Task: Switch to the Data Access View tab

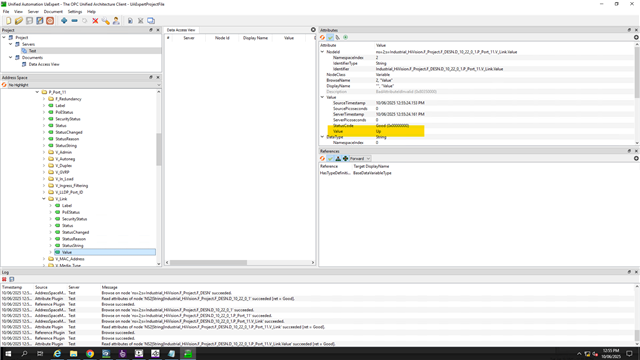Action: 181,30
